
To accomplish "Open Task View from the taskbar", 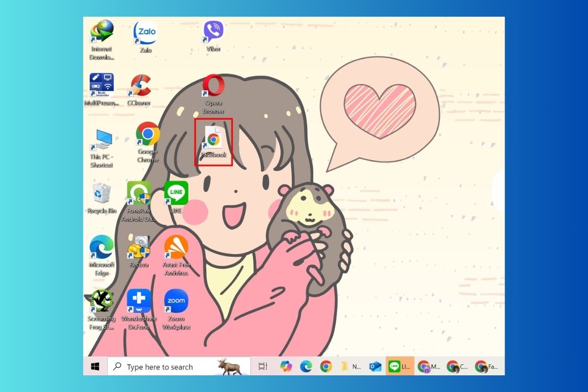I will 263,366.
